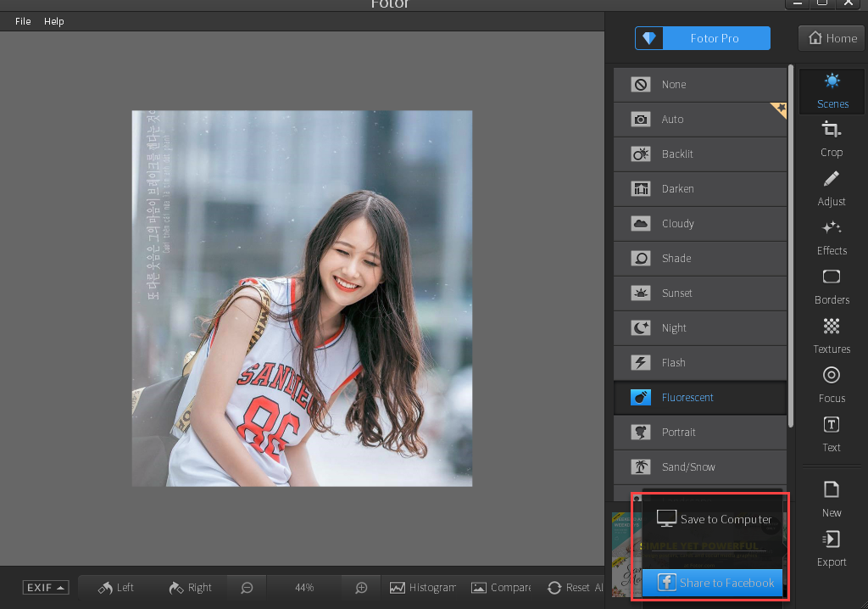
Task: Click the zoom out magnifier icon
Action: click(247, 588)
